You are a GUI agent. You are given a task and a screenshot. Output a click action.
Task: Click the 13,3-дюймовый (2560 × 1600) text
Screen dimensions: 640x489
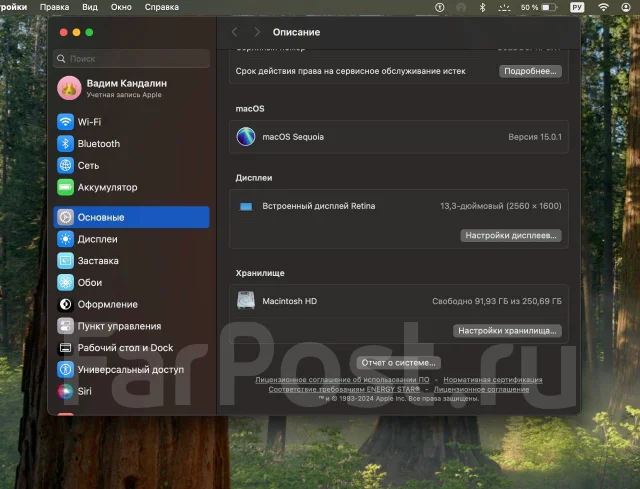click(501, 206)
